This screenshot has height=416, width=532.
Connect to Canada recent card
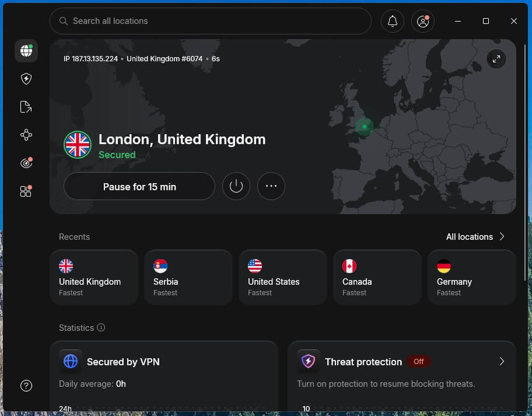pyautogui.click(x=377, y=277)
